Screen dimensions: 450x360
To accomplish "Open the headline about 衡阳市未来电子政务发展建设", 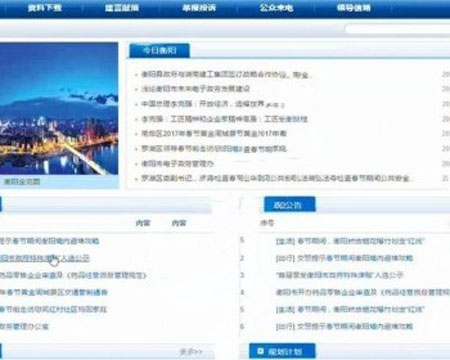I will 195,89.
